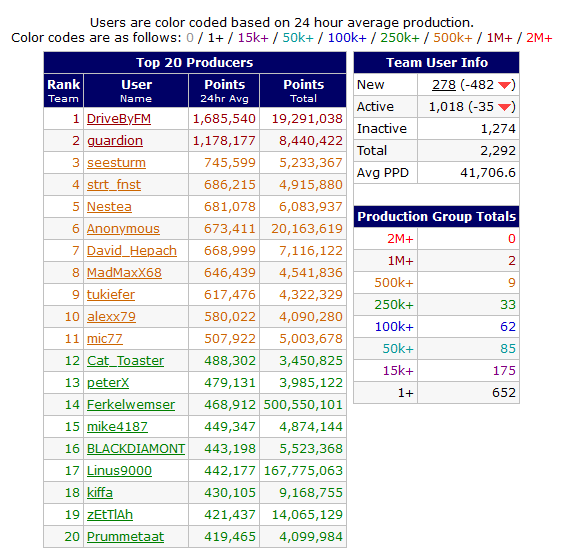This screenshot has height=552, width=569.
Task: View David_Hepach user details
Action: (x=131, y=251)
